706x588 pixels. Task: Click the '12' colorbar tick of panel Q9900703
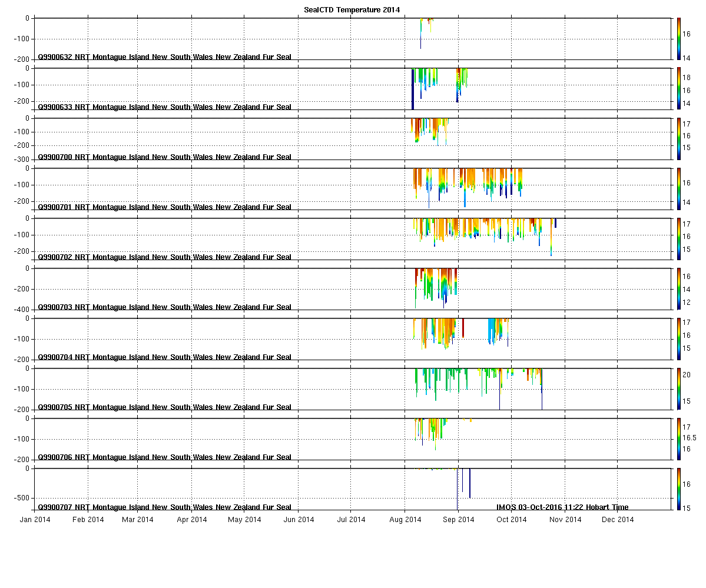(x=687, y=302)
